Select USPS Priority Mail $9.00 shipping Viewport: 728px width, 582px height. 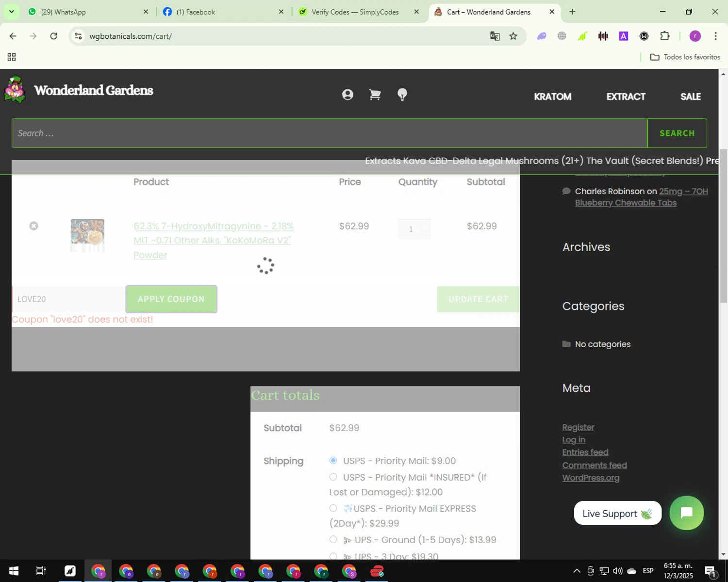(x=333, y=460)
